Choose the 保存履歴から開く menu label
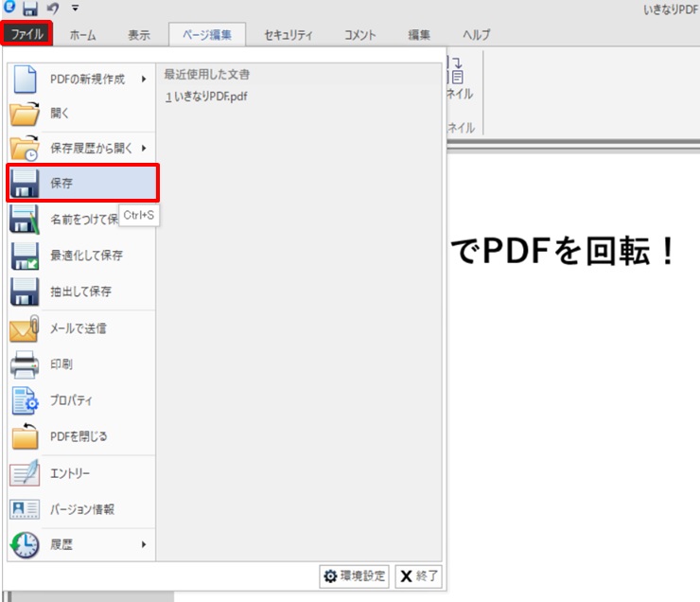The width and height of the screenshot is (700, 602). 91,148
